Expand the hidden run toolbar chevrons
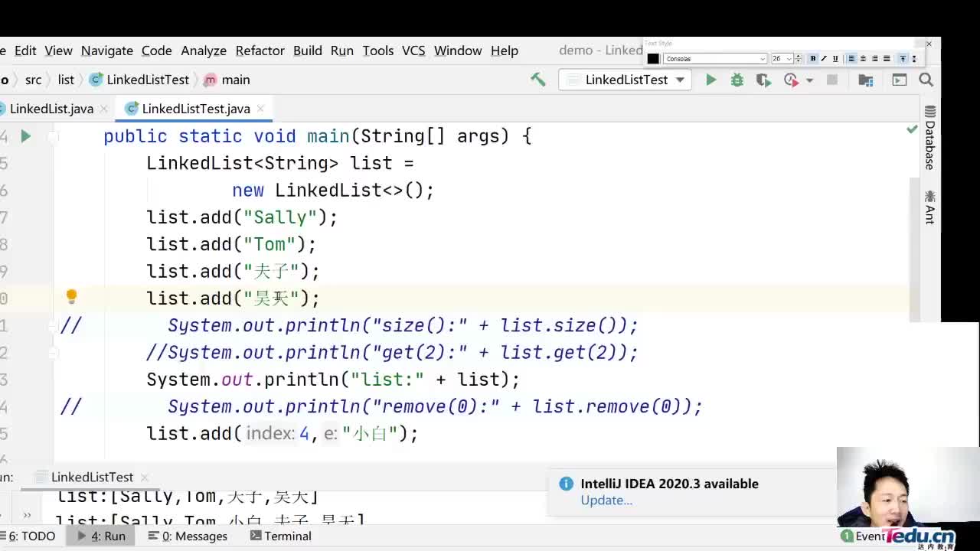This screenshot has width=980, height=551. (x=27, y=515)
